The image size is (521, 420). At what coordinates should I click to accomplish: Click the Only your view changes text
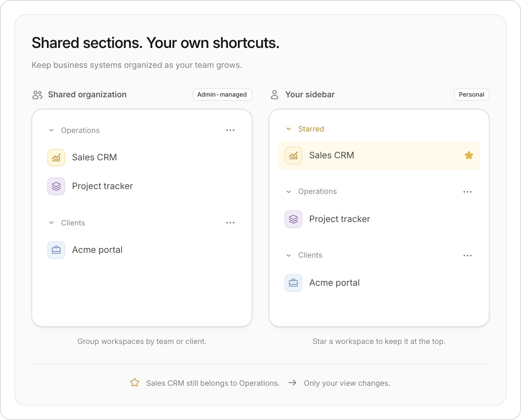(x=347, y=383)
